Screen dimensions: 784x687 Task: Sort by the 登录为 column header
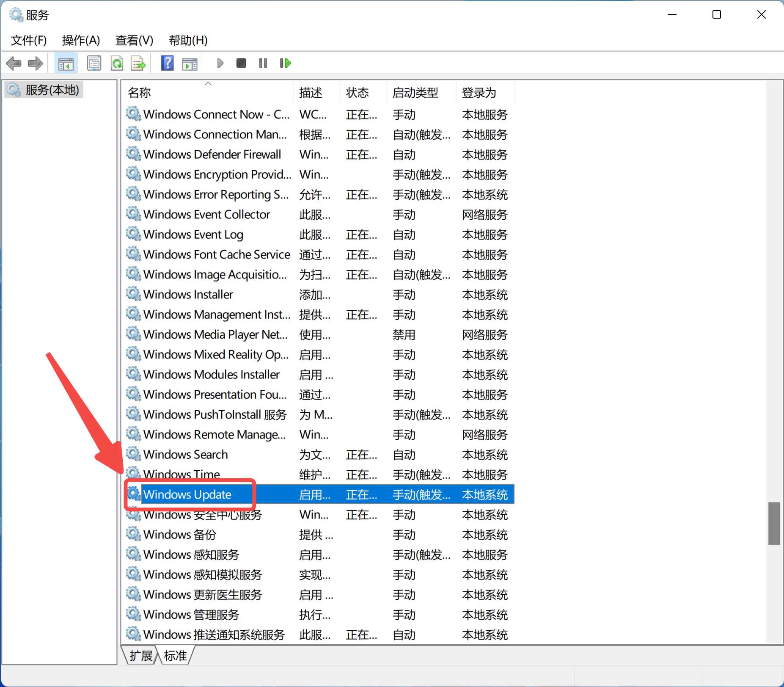click(x=485, y=93)
